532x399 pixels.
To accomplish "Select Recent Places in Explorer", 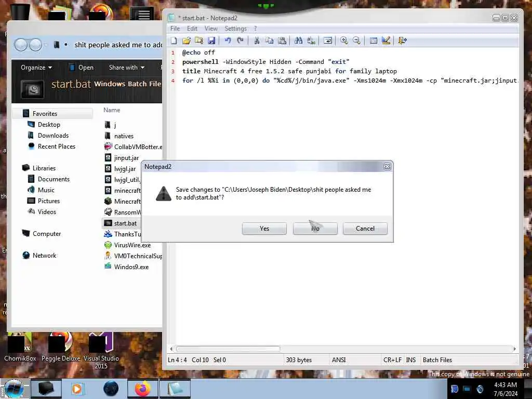I will pos(56,146).
